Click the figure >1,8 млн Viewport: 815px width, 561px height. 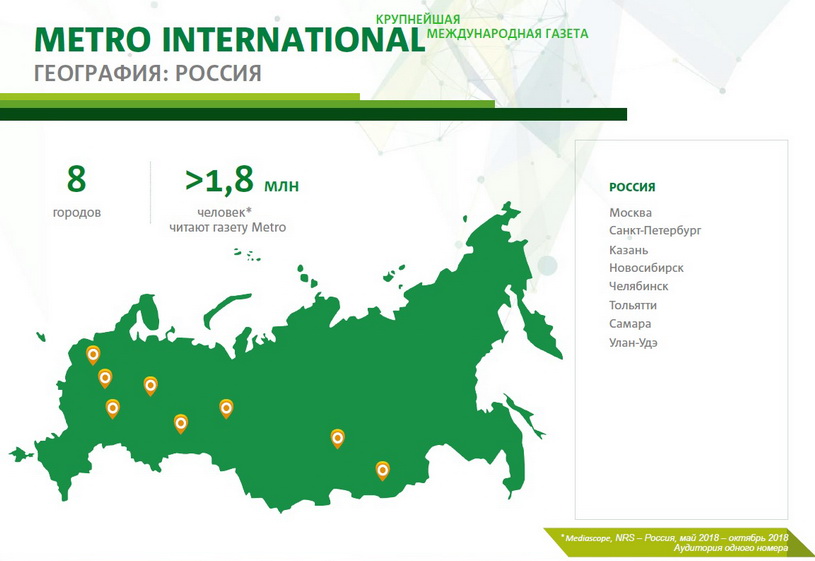(x=242, y=180)
